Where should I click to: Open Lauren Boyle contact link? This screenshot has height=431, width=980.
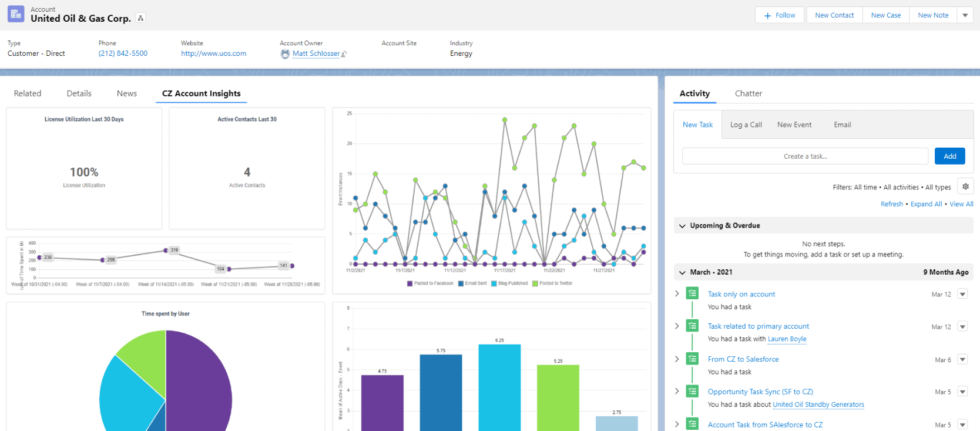[x=787, y=339]
